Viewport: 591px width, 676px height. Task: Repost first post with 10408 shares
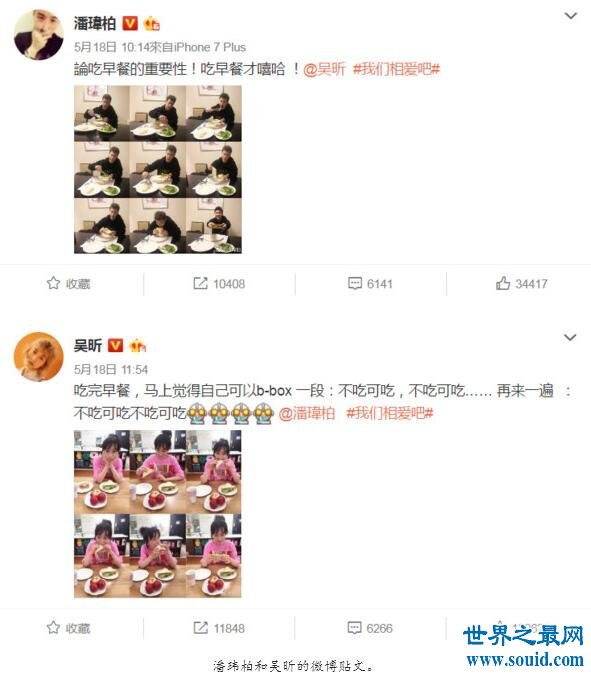219,284
